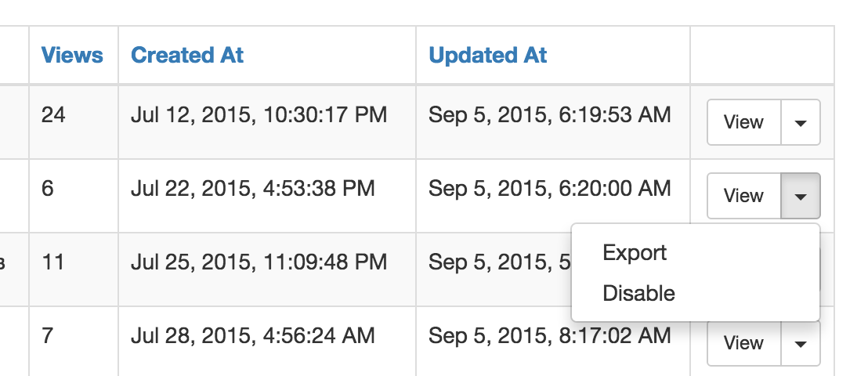
Task: Click View button in Jul 22 row
Action: pos(744,196)
